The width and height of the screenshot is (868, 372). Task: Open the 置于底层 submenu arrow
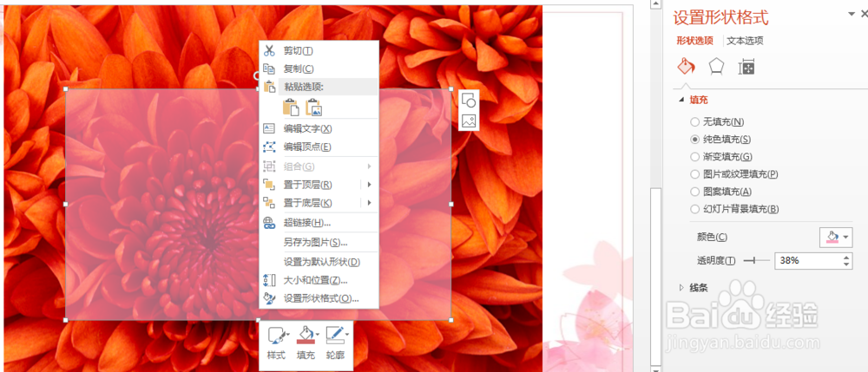tap(369, 202)
